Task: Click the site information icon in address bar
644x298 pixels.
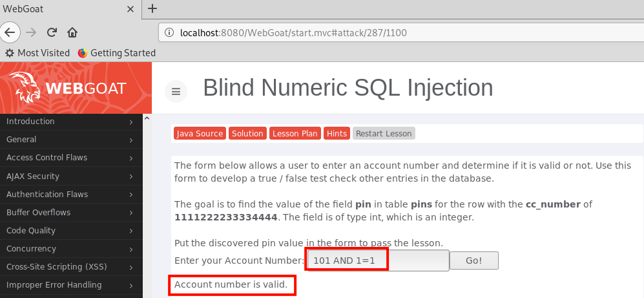Action: coord(169,32)
